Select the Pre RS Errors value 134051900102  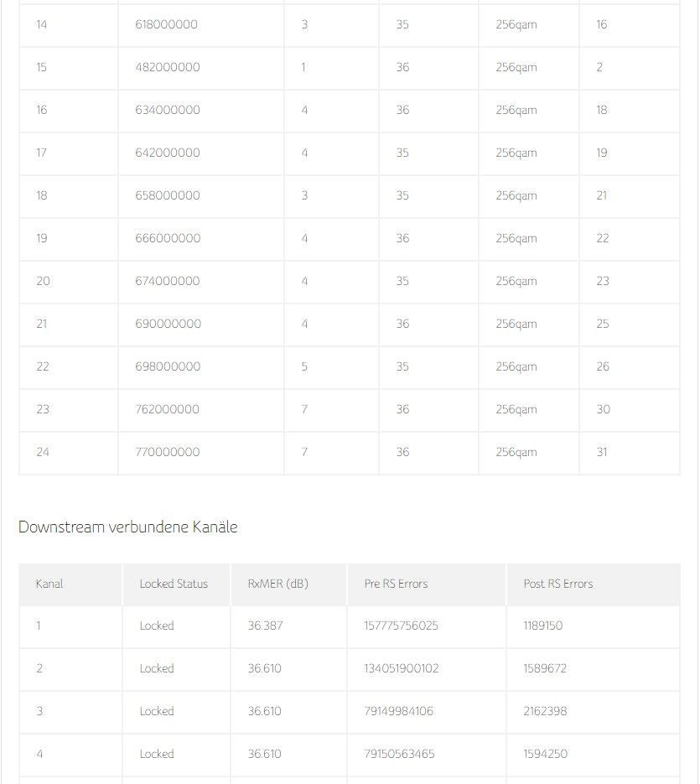pos(401,668)
